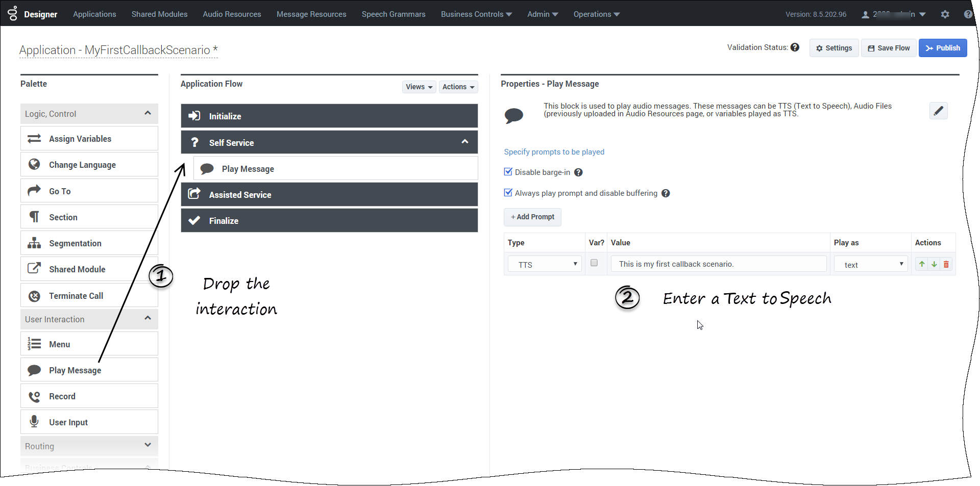Toggle Always play prompt and disable buffering
The height and width of the screenshot is (486, 980).
(508, 193)
